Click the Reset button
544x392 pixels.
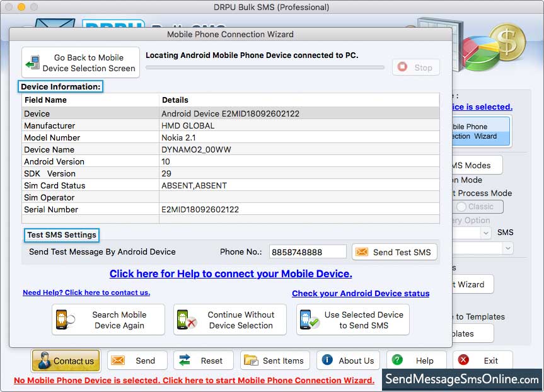coord(204,360)
